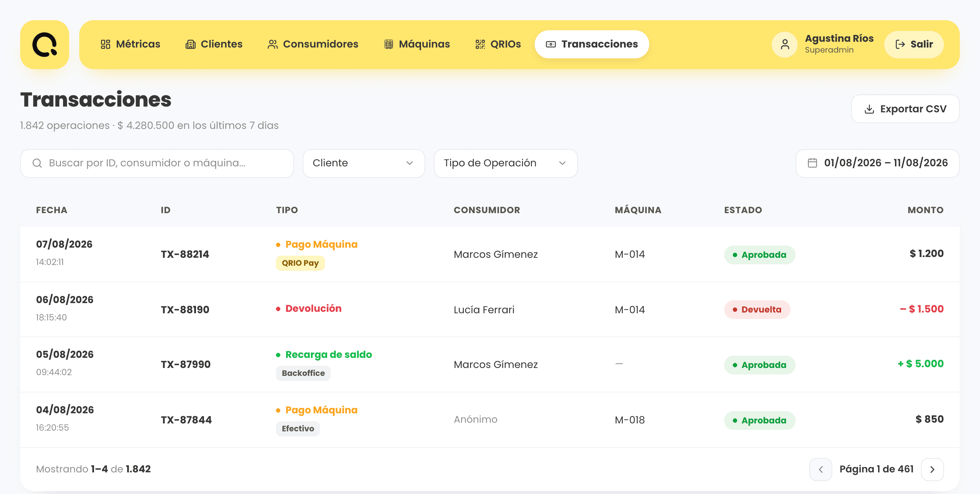This screenshot has width=980, height=494.
Task: Click the download icon in Exportar CSV
Action: coord(869,109)
